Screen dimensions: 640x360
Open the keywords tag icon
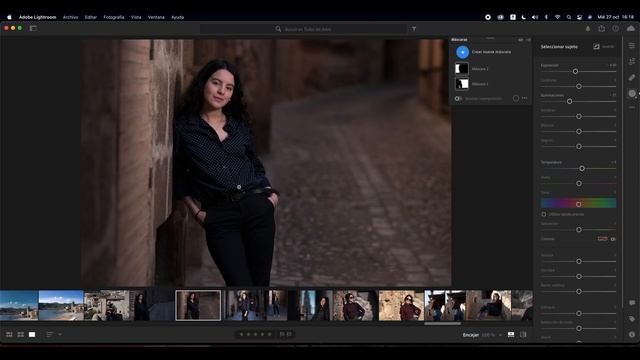tap(632, 319)
